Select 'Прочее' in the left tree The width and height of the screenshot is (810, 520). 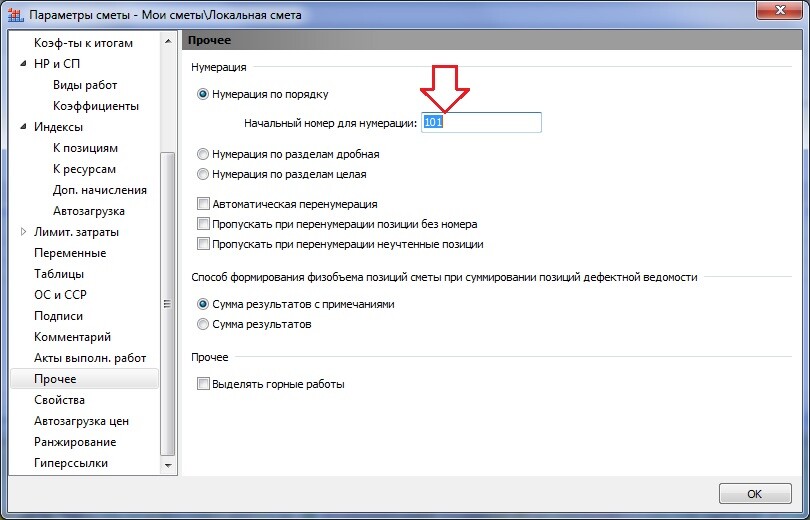tap(84, 379)
